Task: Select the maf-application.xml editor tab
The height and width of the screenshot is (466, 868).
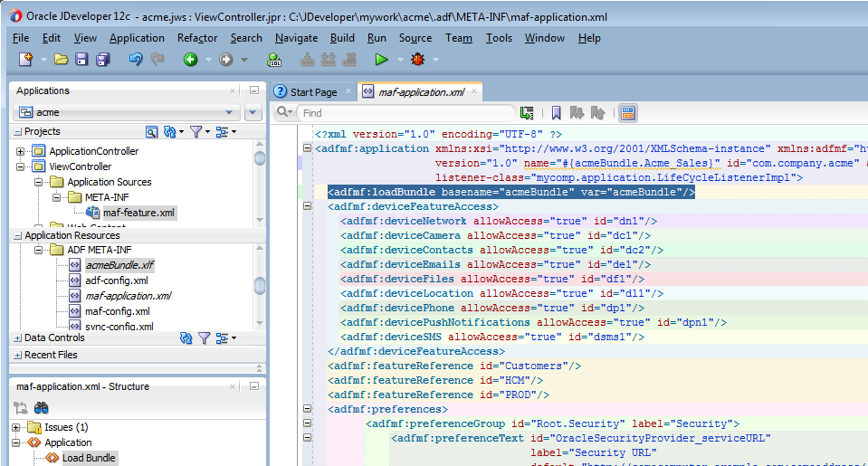Action: 421,92
